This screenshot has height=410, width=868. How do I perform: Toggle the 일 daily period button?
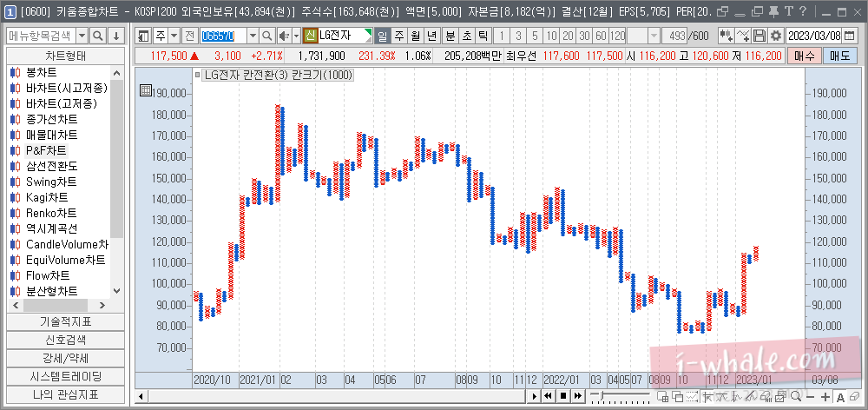[382, 36]
